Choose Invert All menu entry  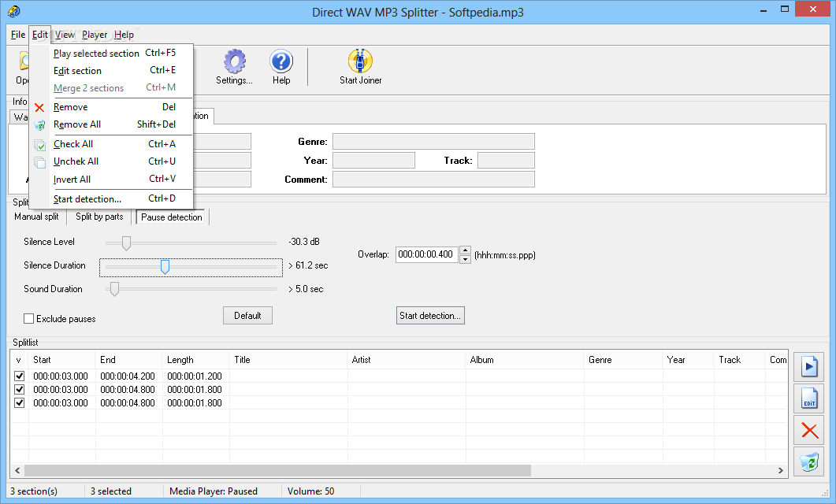[111, 179]
